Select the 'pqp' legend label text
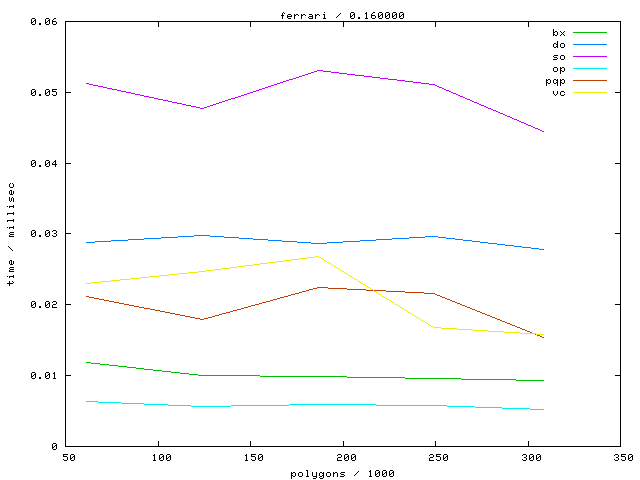640x480 pixels. click(555, 81)
